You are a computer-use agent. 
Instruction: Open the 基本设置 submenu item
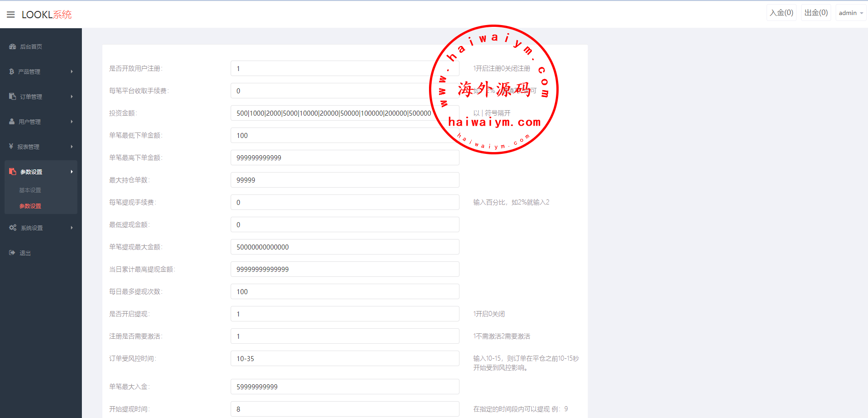[x=30, y=190]
